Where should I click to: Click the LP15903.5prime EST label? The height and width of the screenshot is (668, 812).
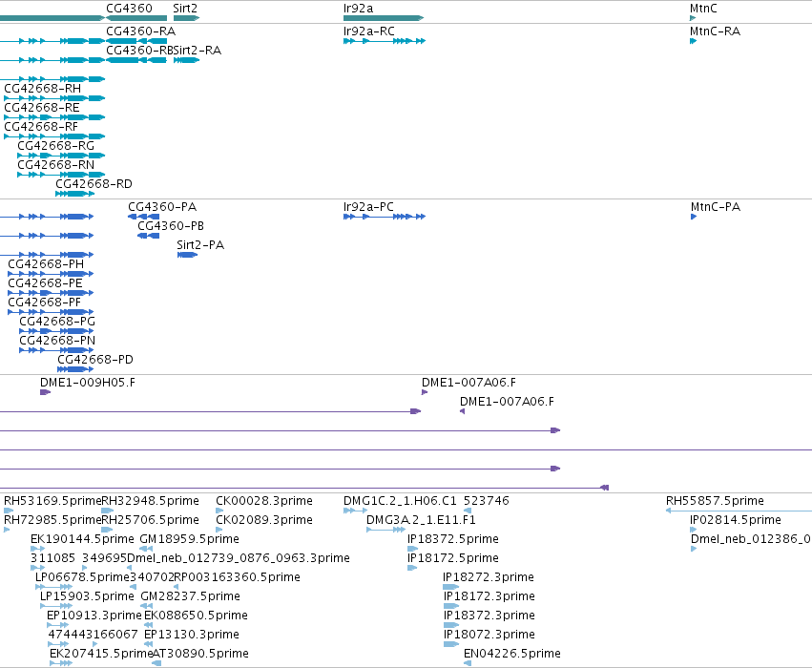pyautogui.click(x=87, y=597)
